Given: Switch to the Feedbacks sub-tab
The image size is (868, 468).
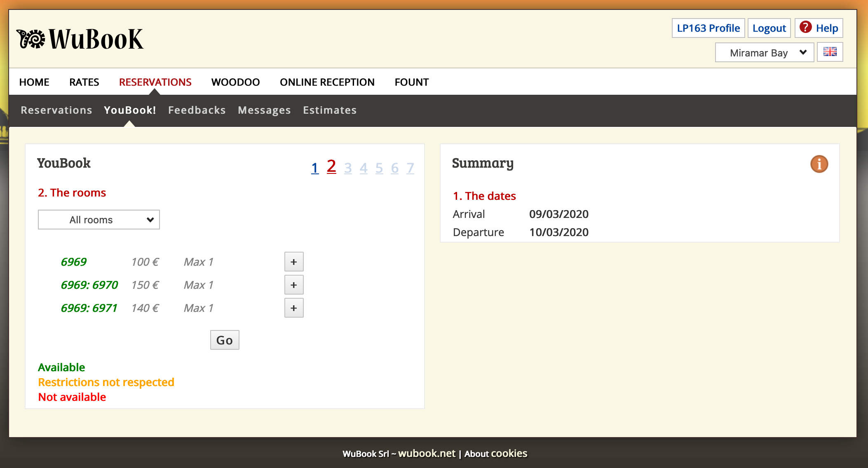Looking at the screenshot, I should click(197, 110).
